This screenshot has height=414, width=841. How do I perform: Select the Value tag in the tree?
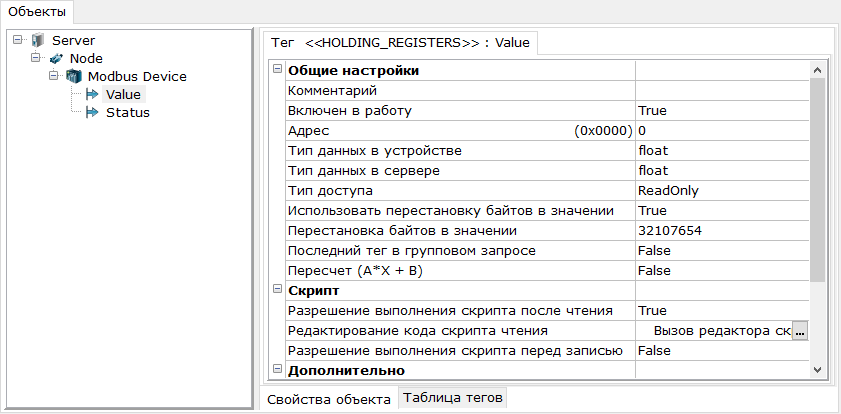pyautogui.click(x=123, y=94)
